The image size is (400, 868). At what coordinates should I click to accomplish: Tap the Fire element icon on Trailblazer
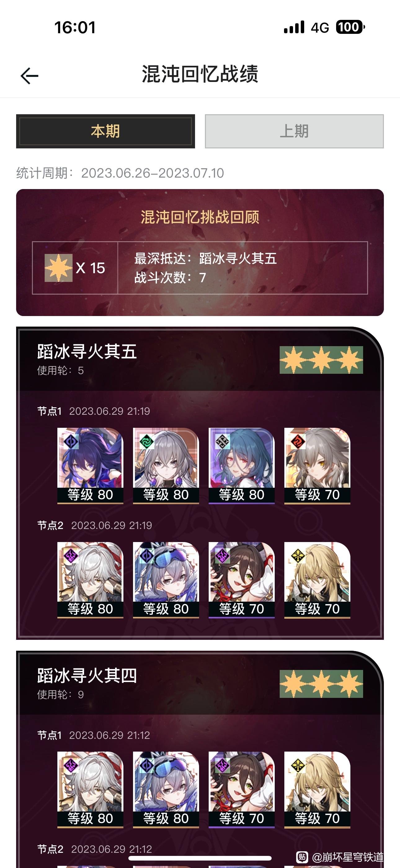click(x=298, y=441)
